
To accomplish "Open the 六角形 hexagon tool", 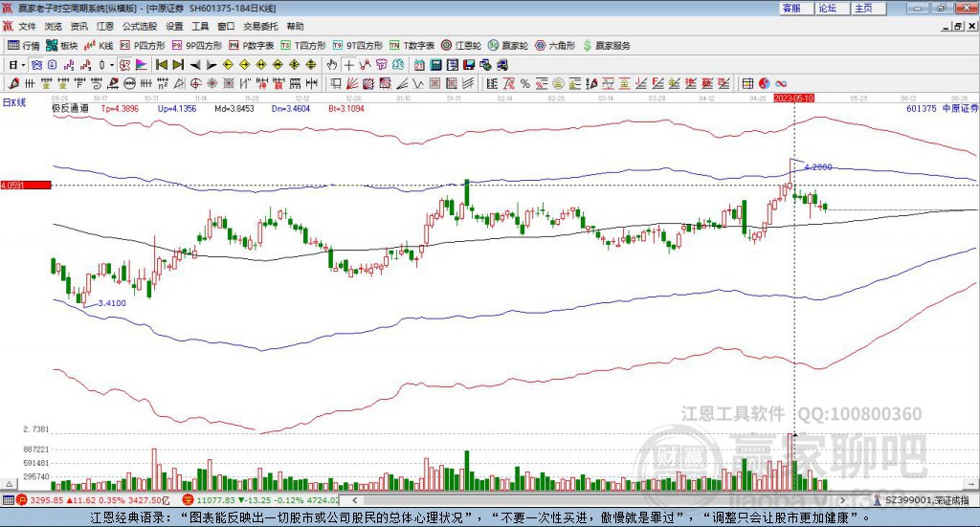I will coord(555,46).
